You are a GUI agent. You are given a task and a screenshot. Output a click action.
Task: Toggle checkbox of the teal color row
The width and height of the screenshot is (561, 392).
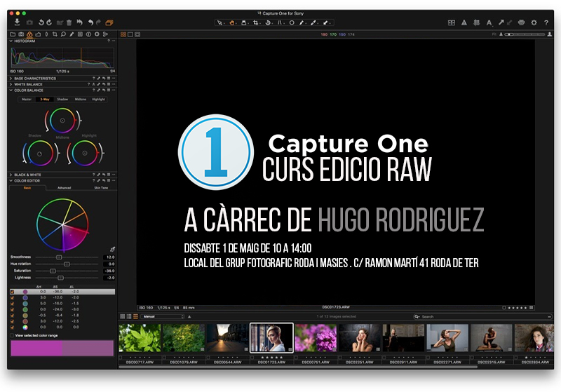click(13, 304)
